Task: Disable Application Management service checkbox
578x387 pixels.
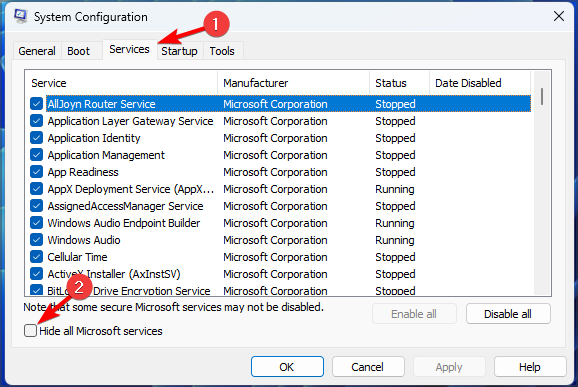Action: coord(36,155)
